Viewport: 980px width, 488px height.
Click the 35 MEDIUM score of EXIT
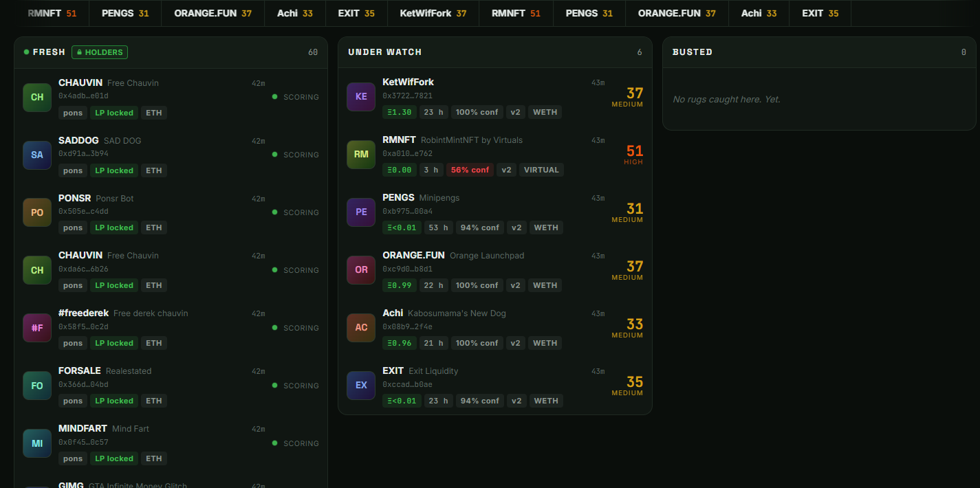(628, 386)
